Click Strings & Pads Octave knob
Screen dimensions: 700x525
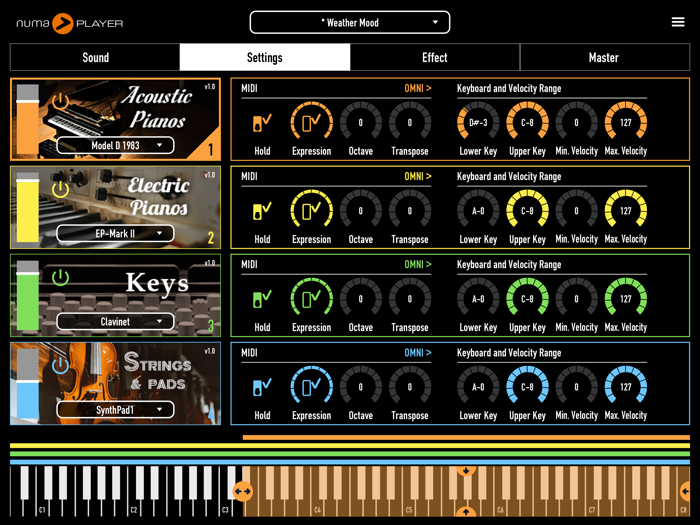(361, 387)
